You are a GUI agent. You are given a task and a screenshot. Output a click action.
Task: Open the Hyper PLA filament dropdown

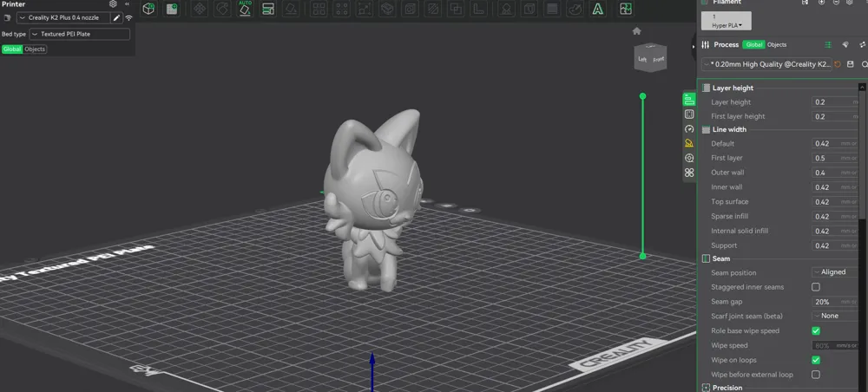(727, 25)
